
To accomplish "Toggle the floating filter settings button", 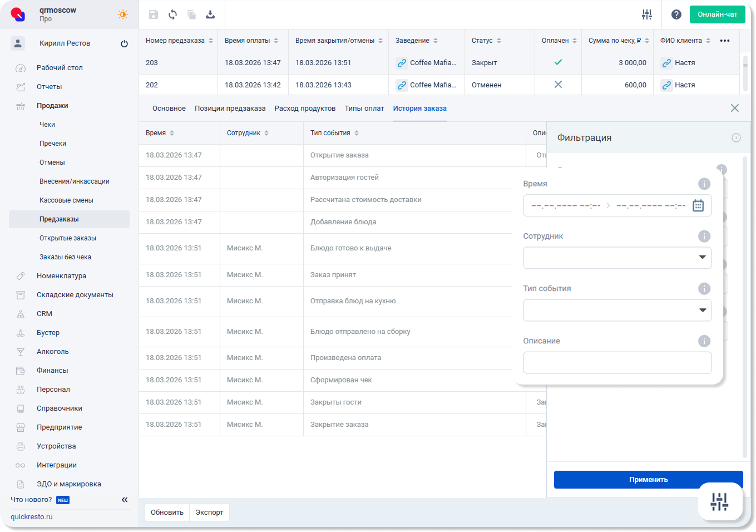I will (x=719, y=501).
